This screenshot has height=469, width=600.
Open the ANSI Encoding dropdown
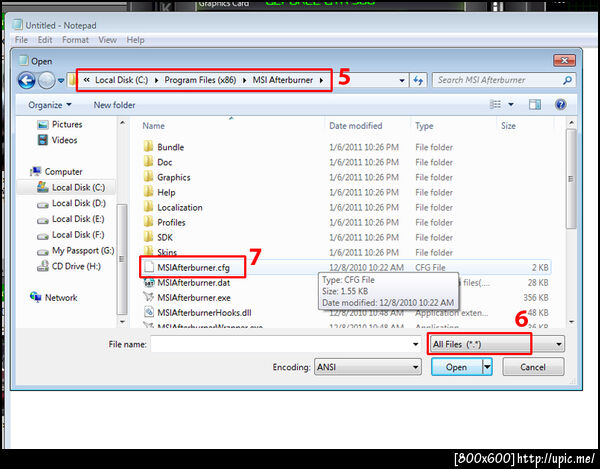click(x=367, y=367)
